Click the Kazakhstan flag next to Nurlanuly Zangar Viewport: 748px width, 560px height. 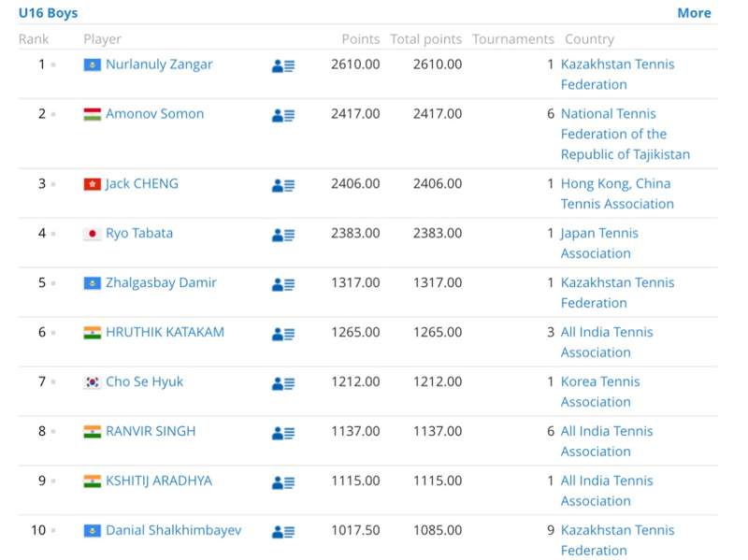click(92, 65)
